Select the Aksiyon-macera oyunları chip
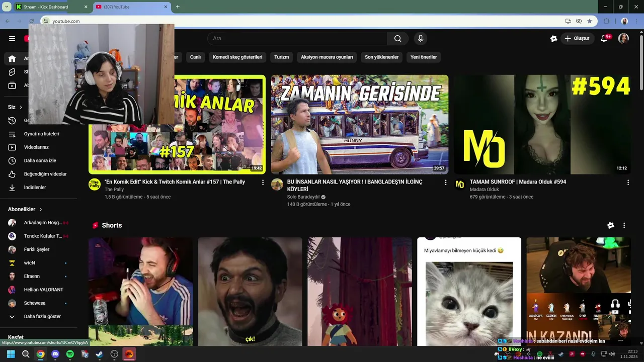This screenshot has height=362, width=644. (x=327, y=57)
